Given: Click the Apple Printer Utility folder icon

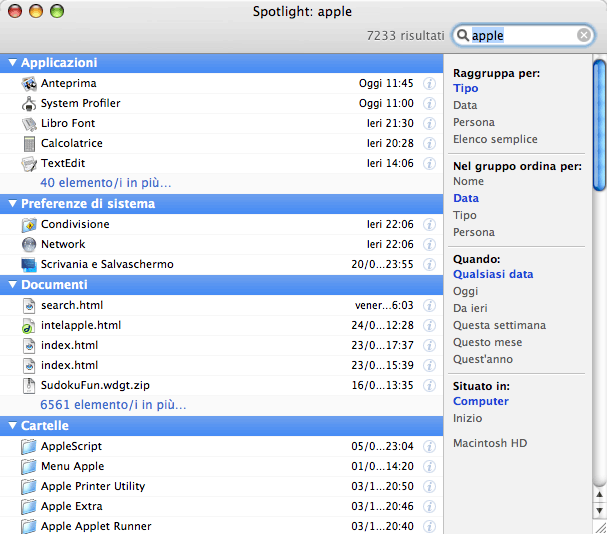Looking at the screenshot, I should point(29,487).
